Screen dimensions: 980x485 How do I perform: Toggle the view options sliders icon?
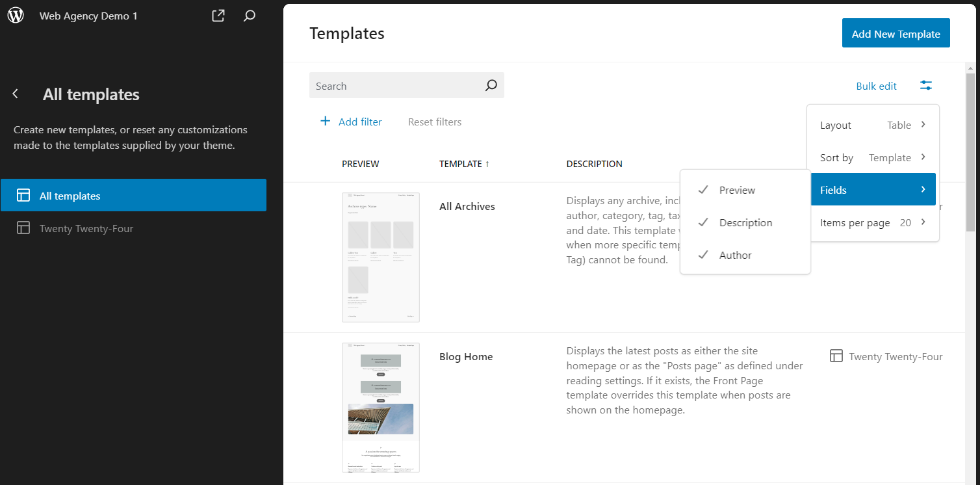click(926, 85)
